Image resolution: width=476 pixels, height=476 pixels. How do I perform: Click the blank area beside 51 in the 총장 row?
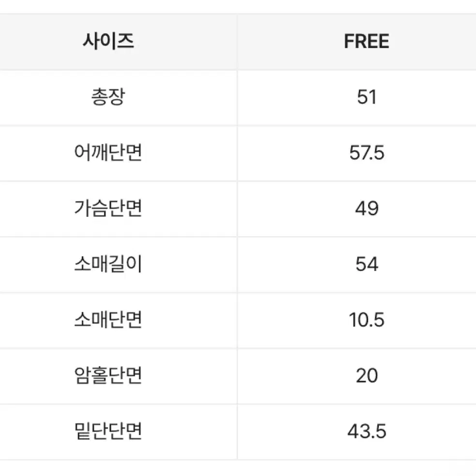pos(425,97)
